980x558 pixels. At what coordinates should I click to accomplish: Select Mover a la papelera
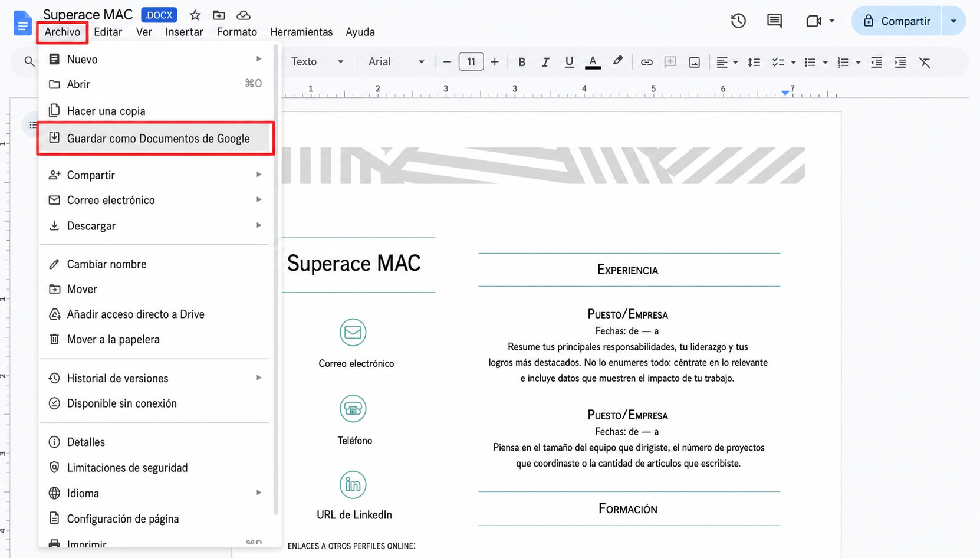[155, 339]
